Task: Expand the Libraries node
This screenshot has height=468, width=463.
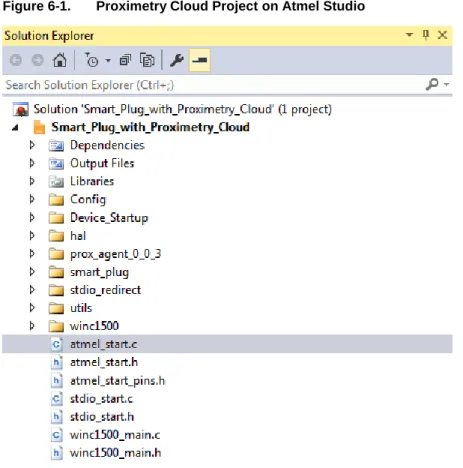Action: pyautogui.click(x=32, y=181)
